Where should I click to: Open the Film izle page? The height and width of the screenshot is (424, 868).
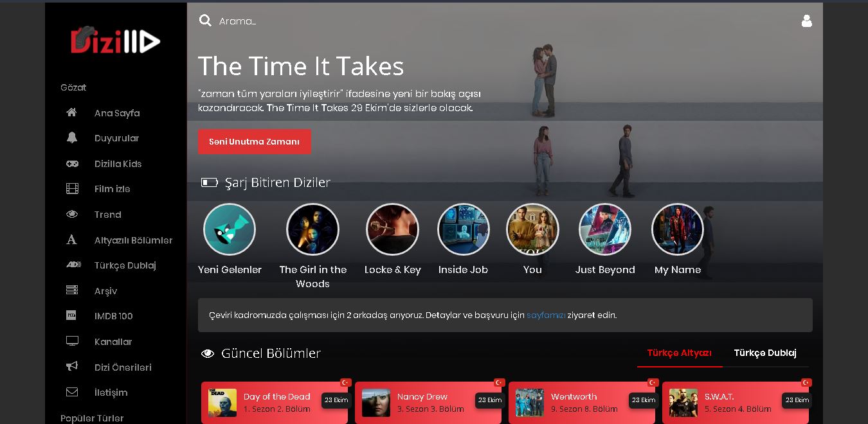112,189
